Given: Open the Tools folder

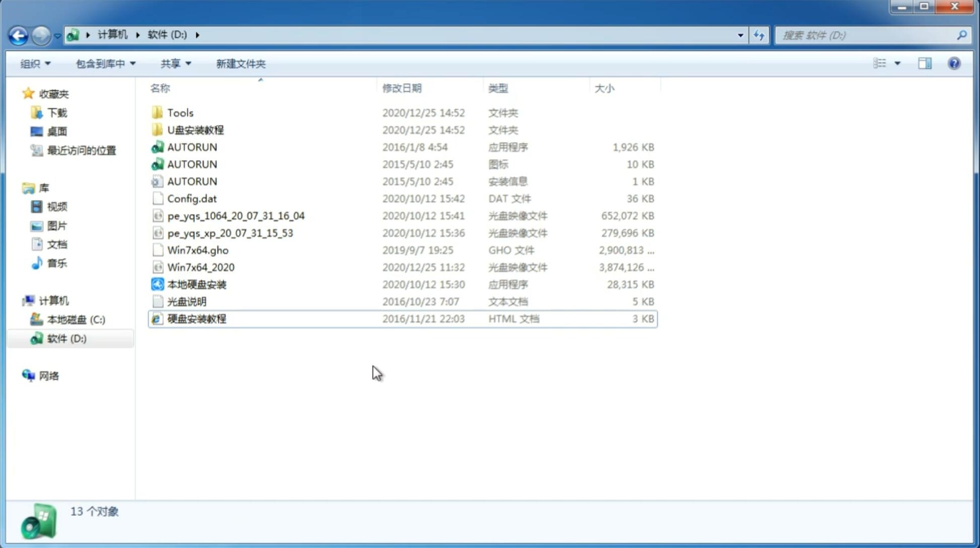Looking at the screenshot, I should 180,112.
